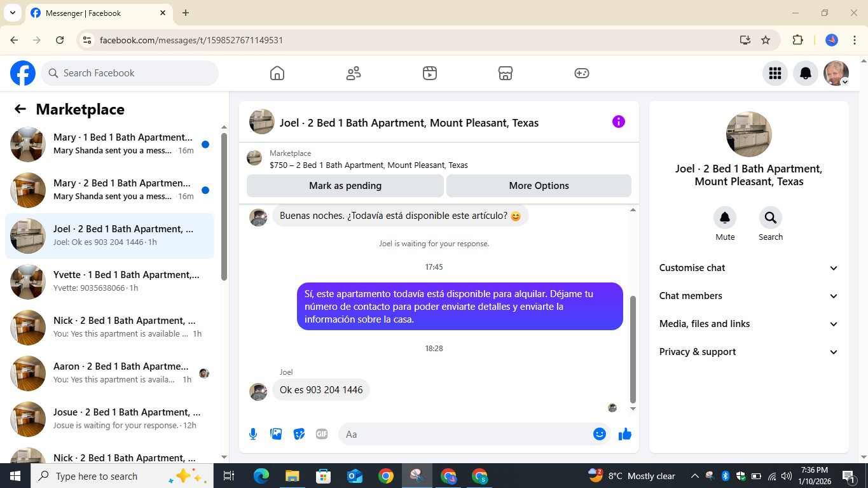Viewport: 868px width, 488px height.
Task: Open a new browser tab
Action: 186,13
